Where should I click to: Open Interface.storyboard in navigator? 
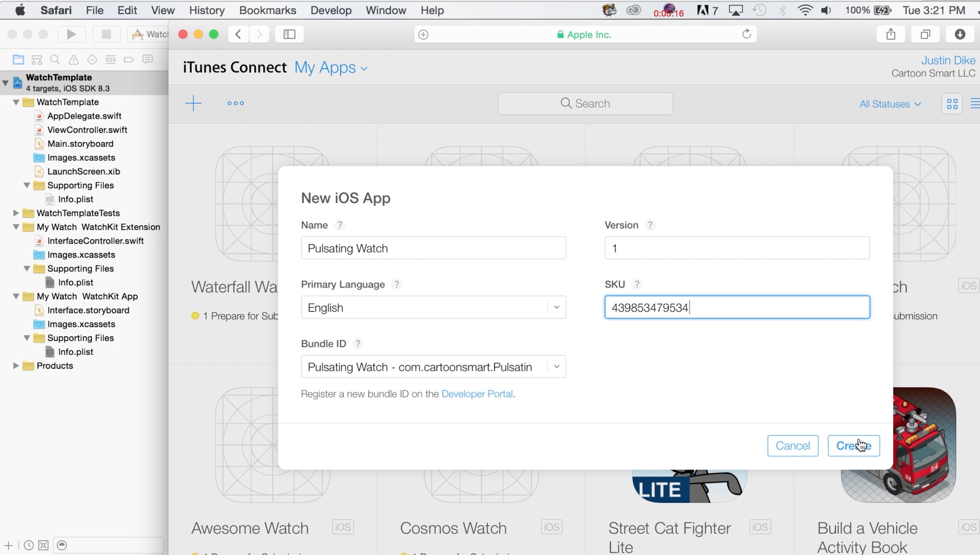click(x=88, y=310)
